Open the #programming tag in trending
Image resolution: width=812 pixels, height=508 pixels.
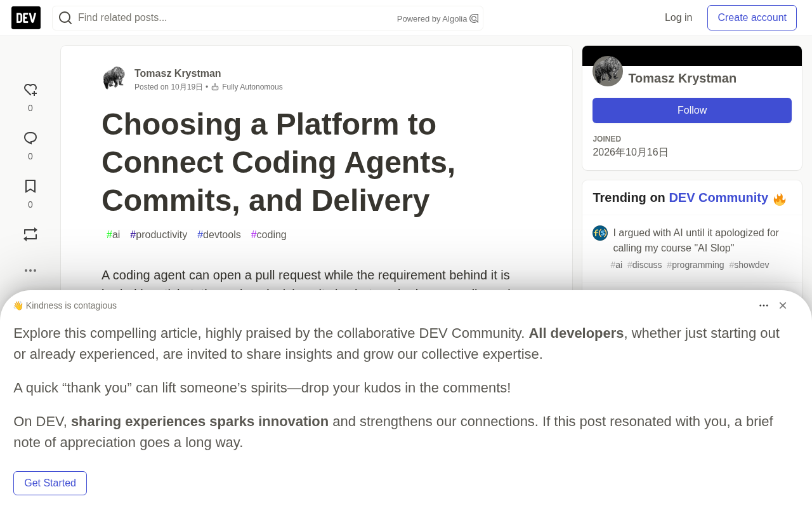[x=695, y=265]
